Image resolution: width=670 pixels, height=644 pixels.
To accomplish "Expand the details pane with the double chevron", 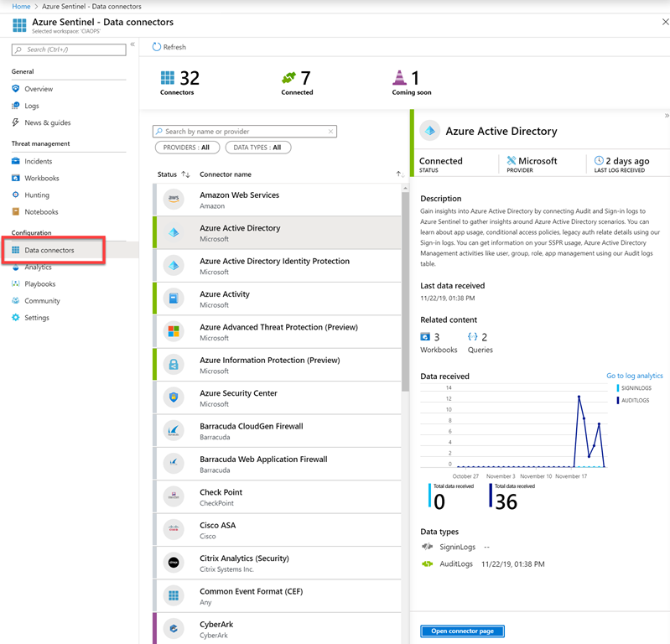I will (667, 116).
